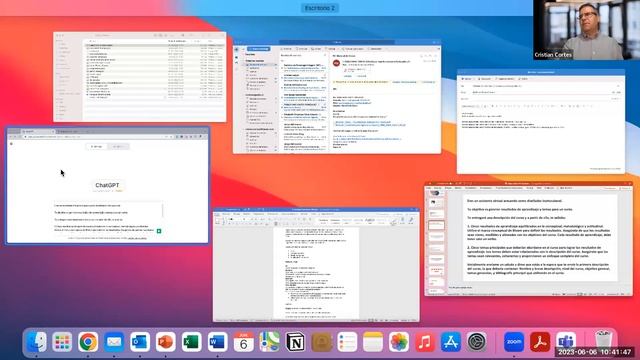Click the ChatGPT prompt text box
The width and height of the screenshot is (640, 360).
pos(109,218)
